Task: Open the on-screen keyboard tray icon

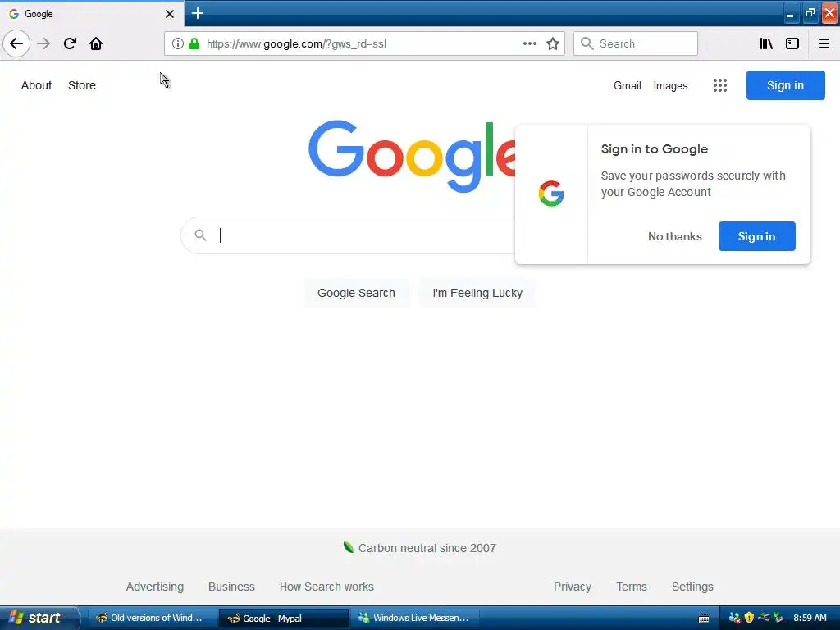Action: pyautogui.click(x=704, y=619)
